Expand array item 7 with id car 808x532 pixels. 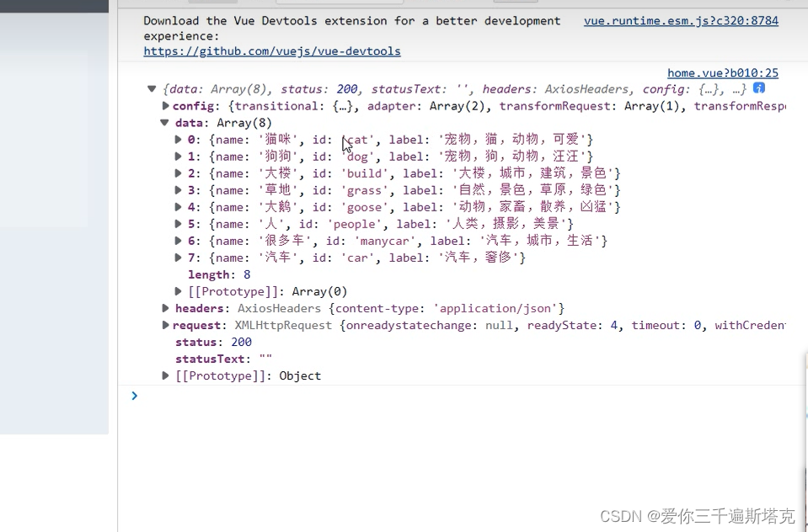[179, 258]
